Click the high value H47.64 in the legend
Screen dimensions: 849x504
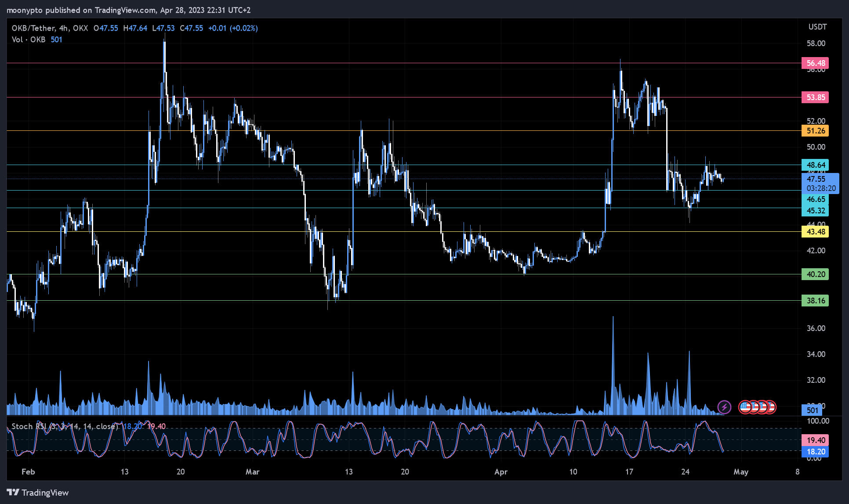(135, 28)
